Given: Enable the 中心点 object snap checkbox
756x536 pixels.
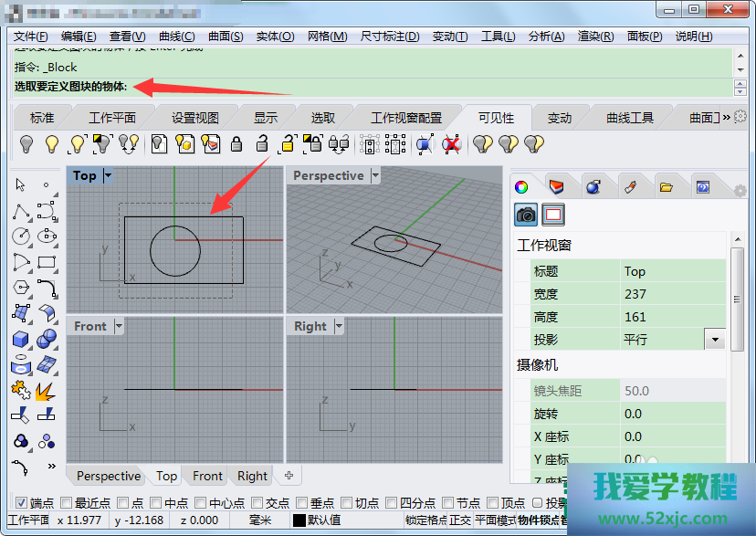Looking at the screenshot, I should point(200,502).
